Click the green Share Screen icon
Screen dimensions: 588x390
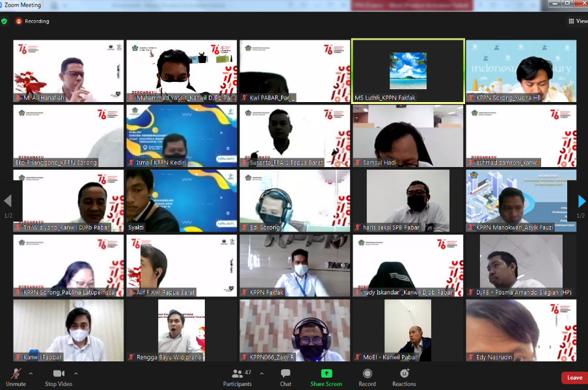(x=326, y=374)
